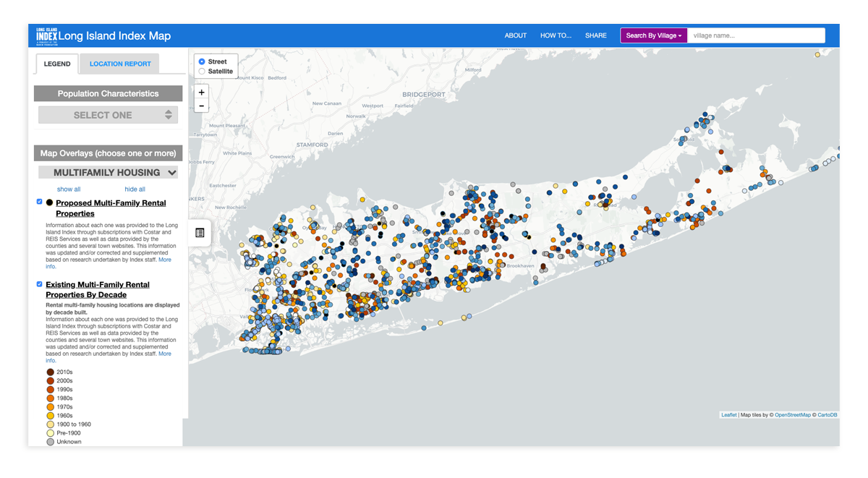Click the 2010s legend circle
This screenshot has height=478, width=868.
click(51, 372)
